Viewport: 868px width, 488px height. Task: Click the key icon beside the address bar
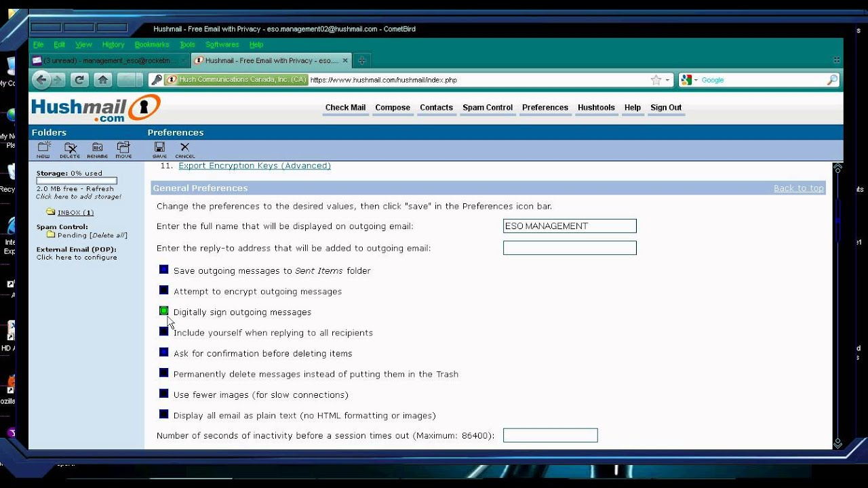157,80
